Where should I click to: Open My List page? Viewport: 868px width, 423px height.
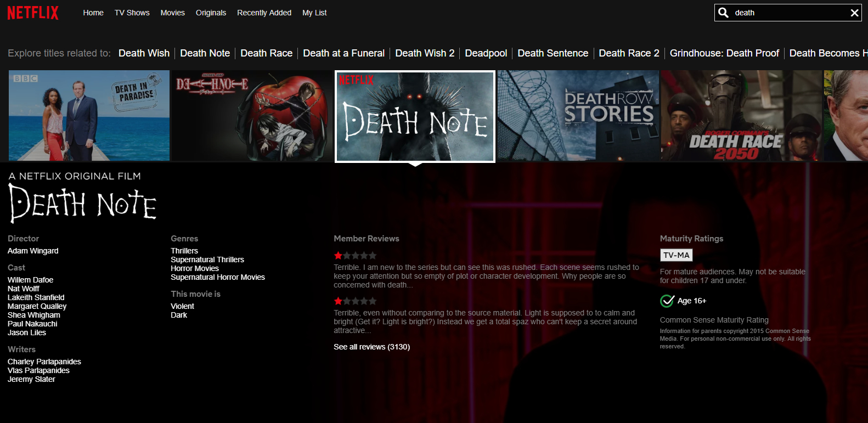(314, 13)
